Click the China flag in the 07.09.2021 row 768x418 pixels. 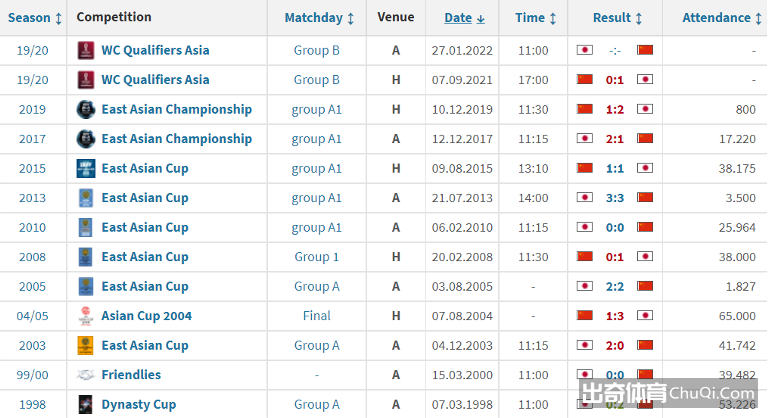(x=585, y=79)
